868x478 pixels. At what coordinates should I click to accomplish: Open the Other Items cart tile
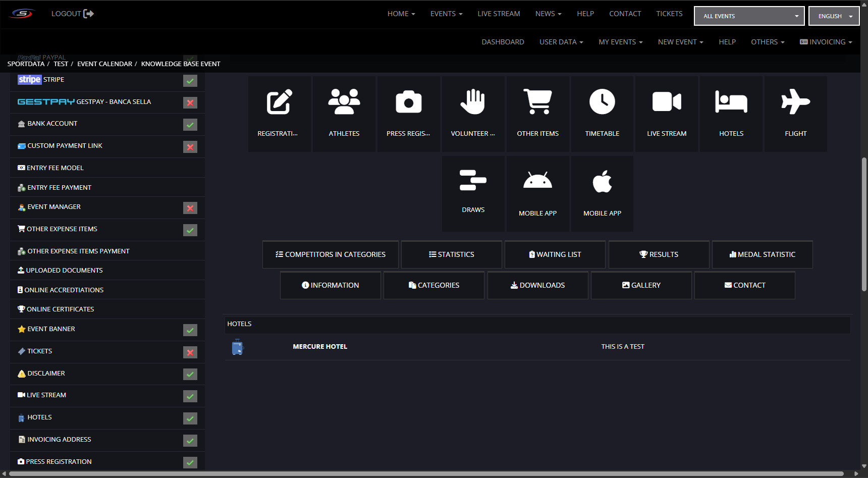click(538, 114)
